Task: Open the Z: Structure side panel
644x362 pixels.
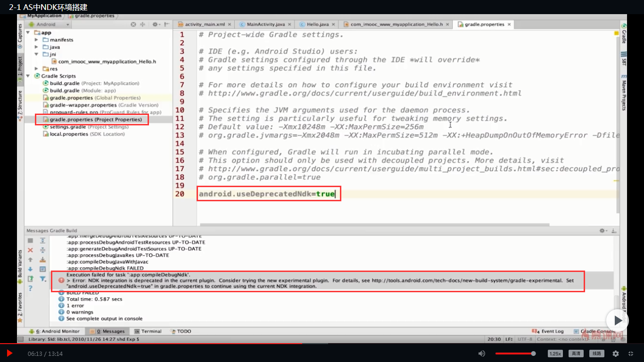Action: [x=20, y=106]
